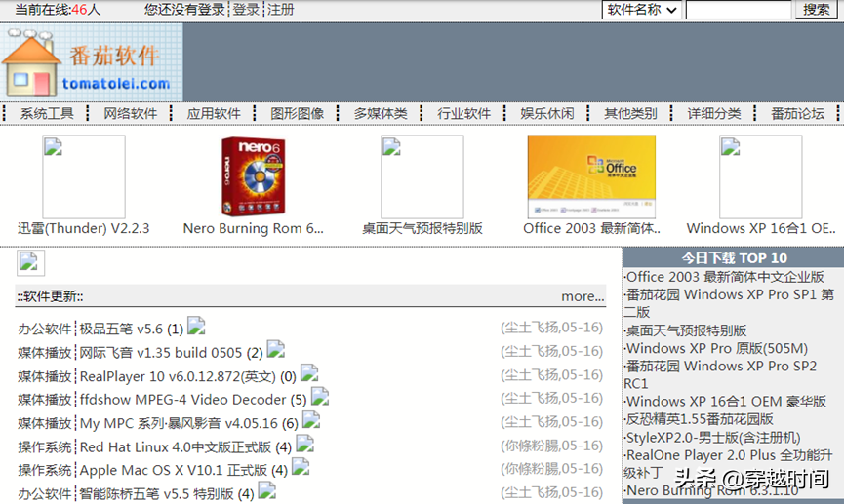Screen dimensions: 844x504
Task: Open the 软件名称 search type dropdown
Action: tap(642, 10)
